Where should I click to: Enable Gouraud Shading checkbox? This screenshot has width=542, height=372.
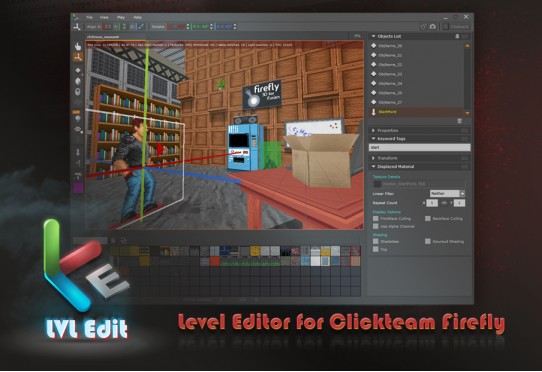click(x=428, y=241)
